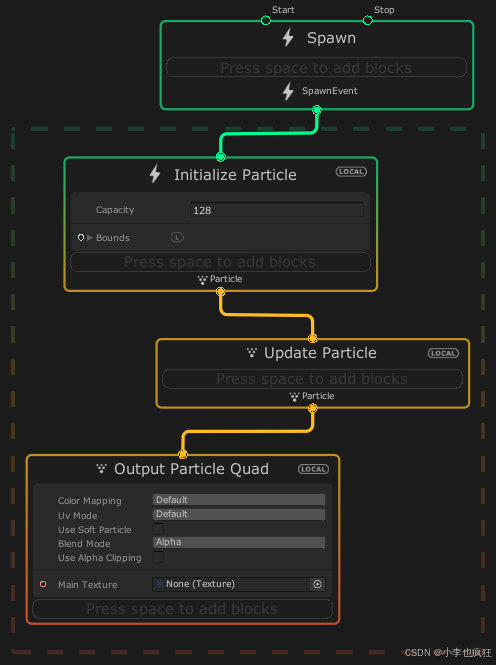
Task: Toggle the LOCAL badge on Update Particle
Action: (443, 353)
